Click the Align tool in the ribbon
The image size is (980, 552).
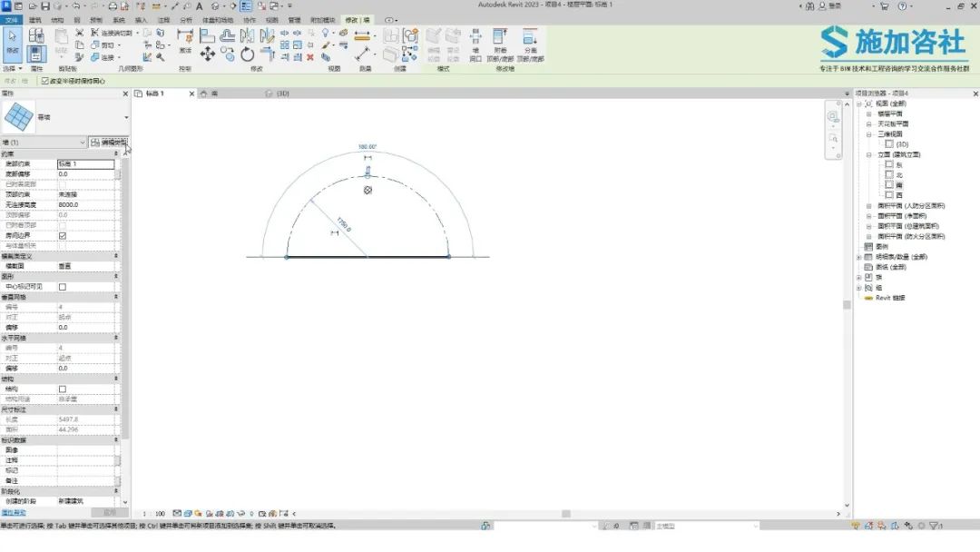208,35
